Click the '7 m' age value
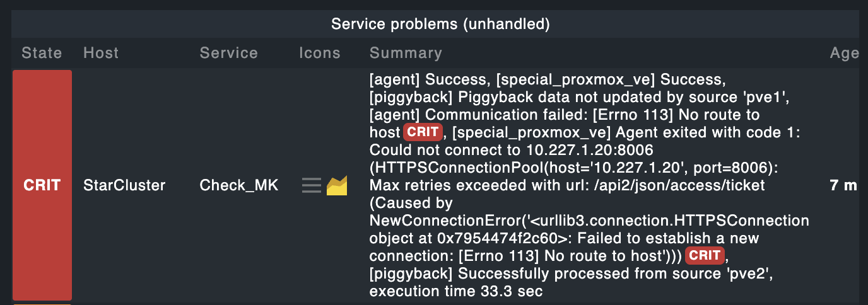Viewport: 868px width, 305px height. click(x=843, y=185)
